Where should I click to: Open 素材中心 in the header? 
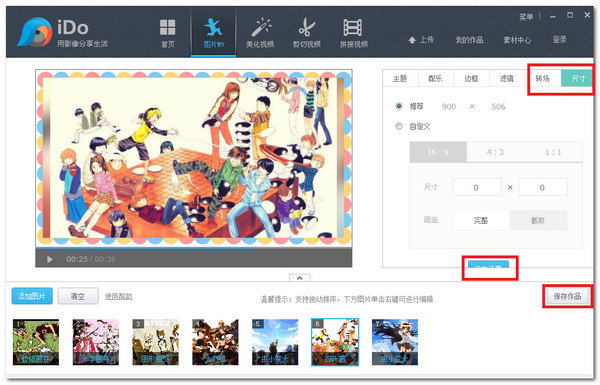[x=517, y=39]
